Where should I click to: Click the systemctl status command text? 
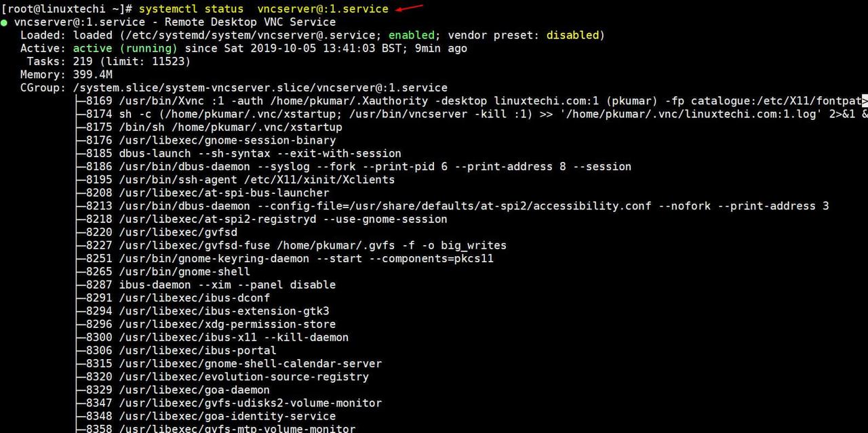click(263, 9)
